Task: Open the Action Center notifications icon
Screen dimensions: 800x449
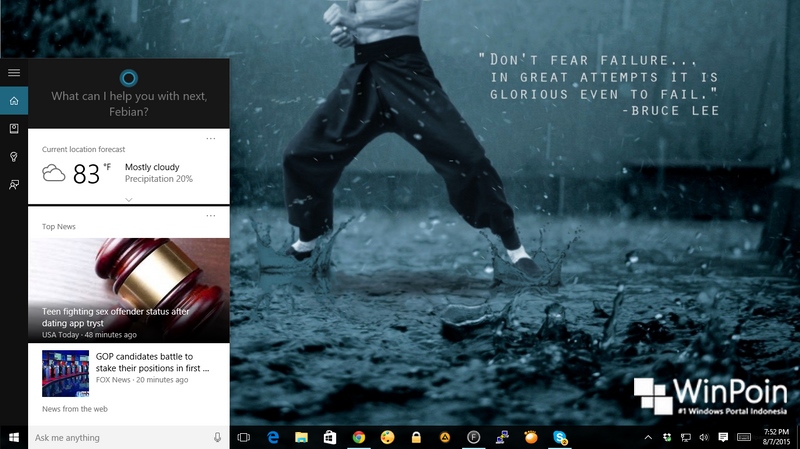Action: tap(723, 437)
